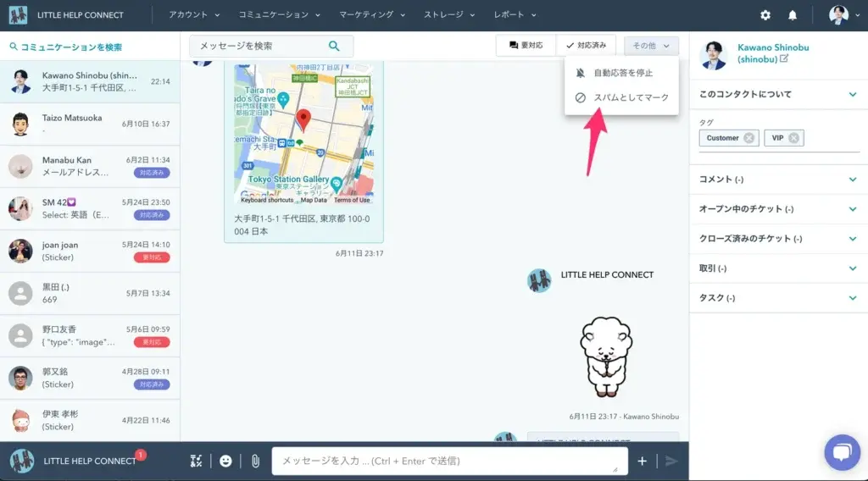Toggle the 対応済み status button
This screenshot has width=868, height=481.
586,46
